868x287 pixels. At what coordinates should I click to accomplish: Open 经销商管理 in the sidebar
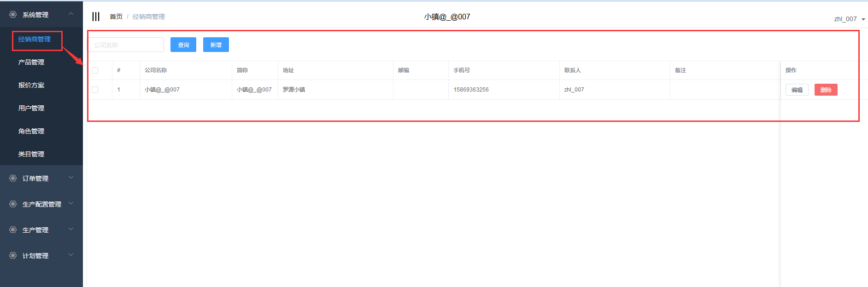(35, 39)
